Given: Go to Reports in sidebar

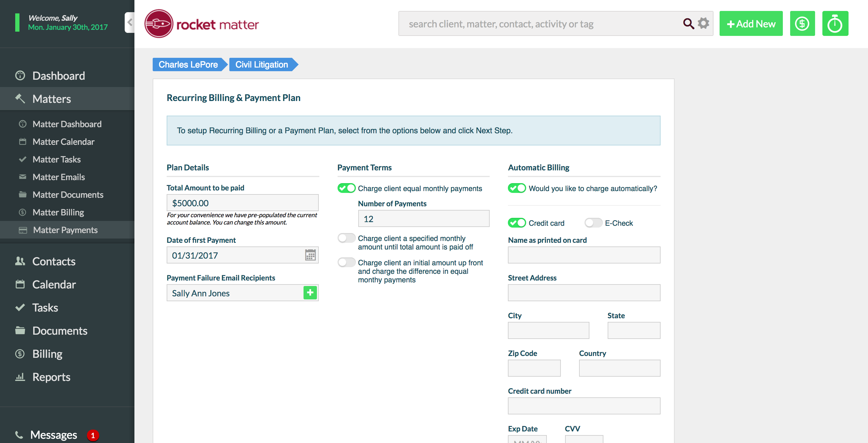Looking at the screenshot, I should coord(51,377).
